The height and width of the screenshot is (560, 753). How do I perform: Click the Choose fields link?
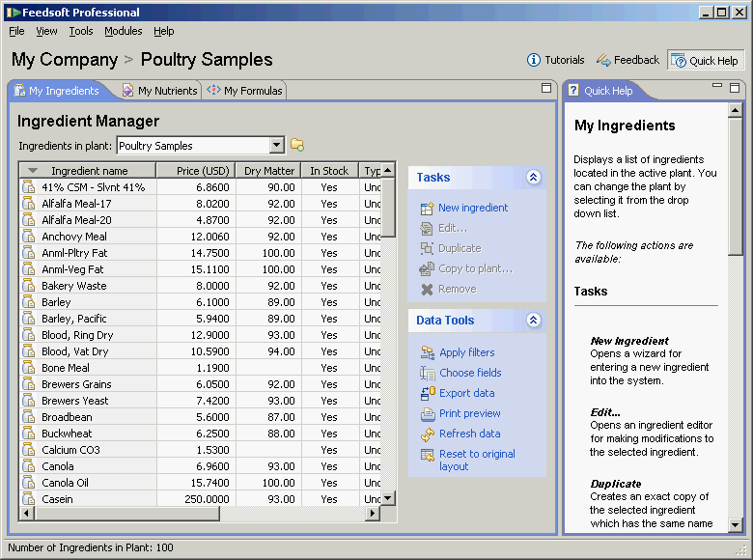coord(470,373)
